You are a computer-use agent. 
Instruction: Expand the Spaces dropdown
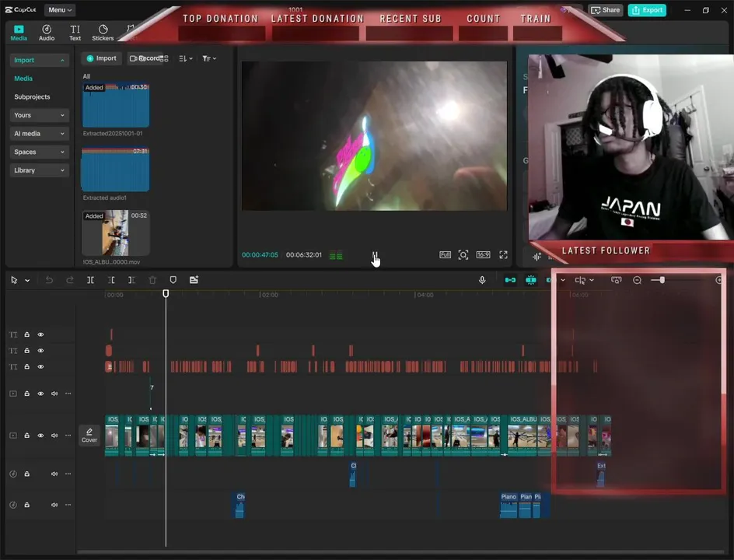(x=40, y=152)
